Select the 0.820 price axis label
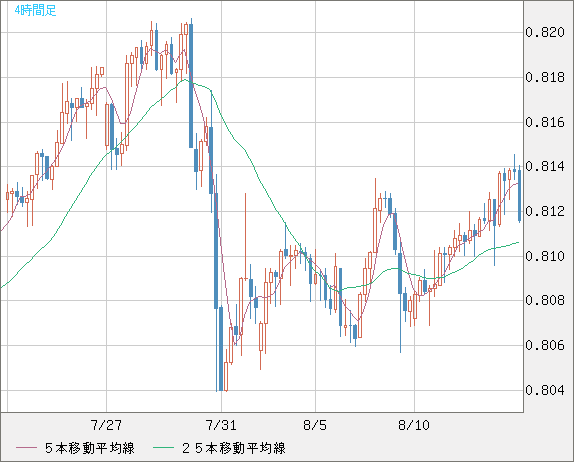This screenshot has width=574, height=462. coord(545,33)
